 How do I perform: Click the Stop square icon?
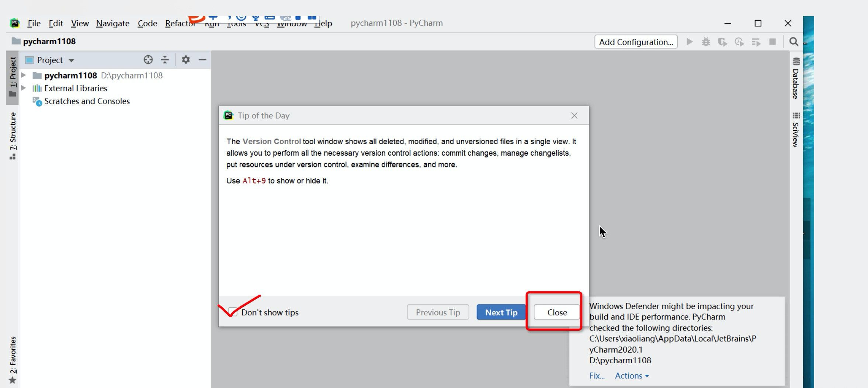point(772,42)
